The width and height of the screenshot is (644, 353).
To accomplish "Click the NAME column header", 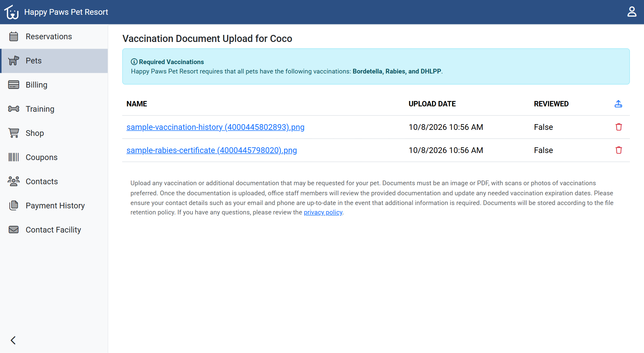I will (137, 104).
